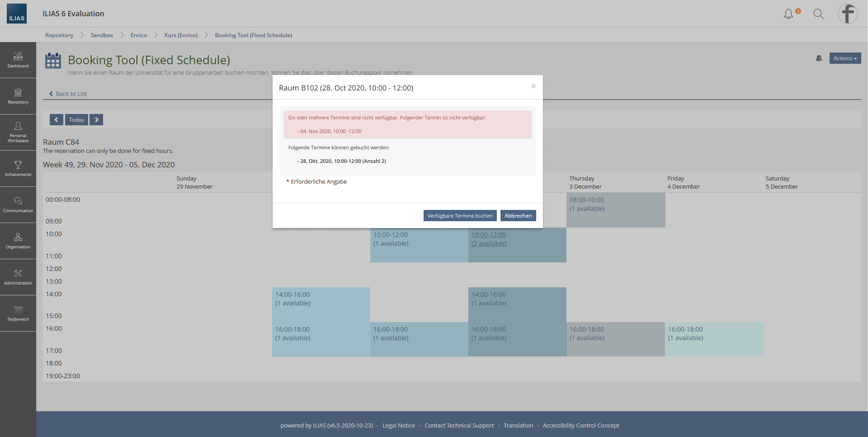Open Repository in the sidebar

coord(18,96)
